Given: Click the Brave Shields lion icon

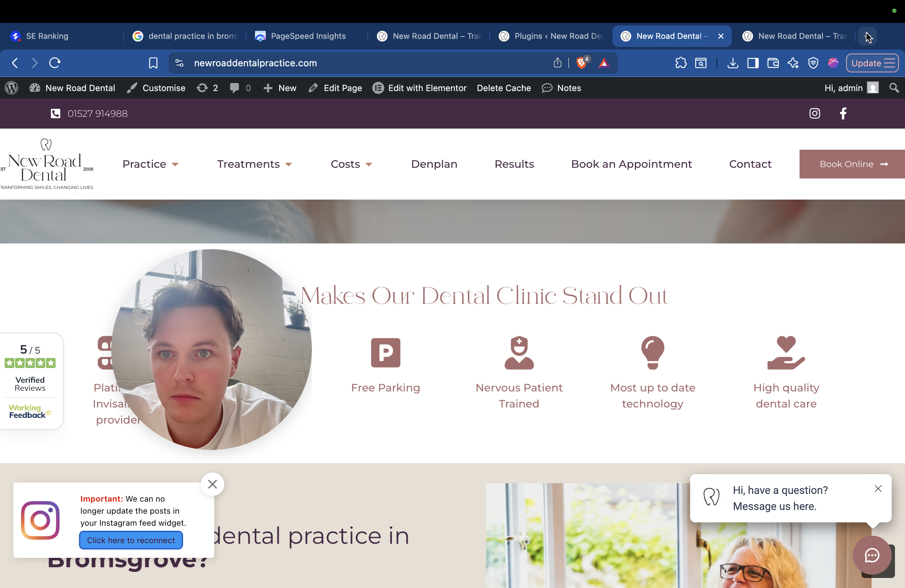Looking at the screenshot, I should pyautogui.click(x=581, y=63).
